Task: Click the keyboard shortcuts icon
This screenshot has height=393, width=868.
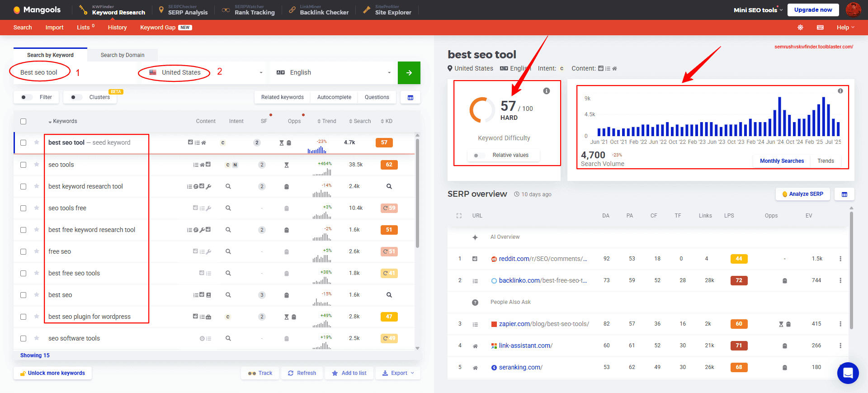Action: pos(820,28)
